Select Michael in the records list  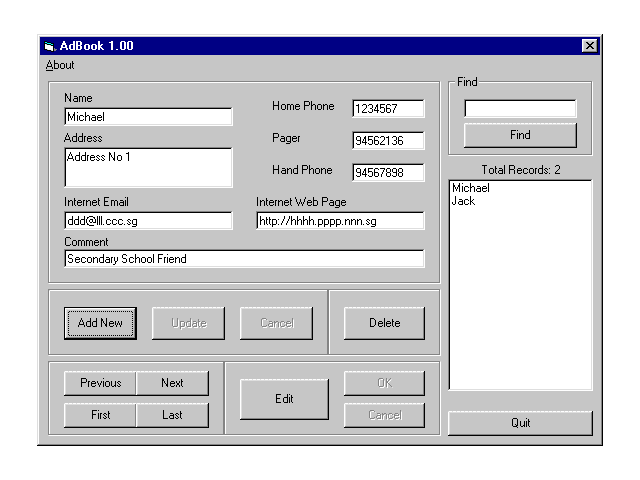point(470,188)
